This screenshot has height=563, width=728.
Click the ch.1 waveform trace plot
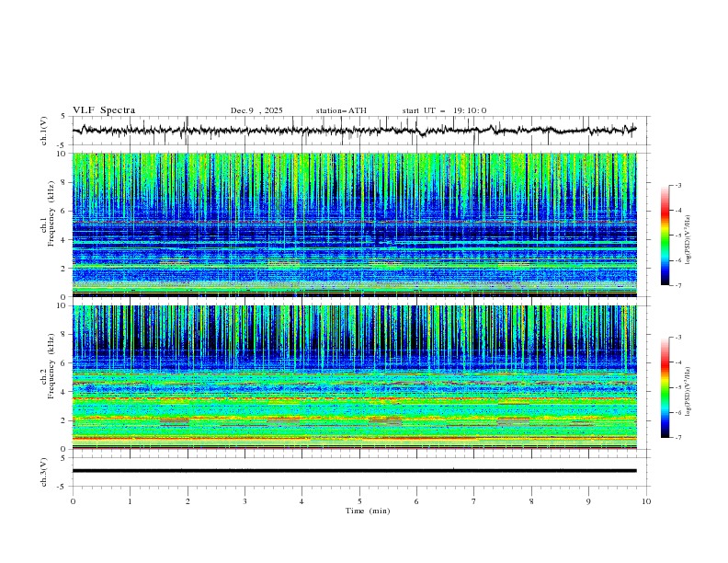354,131
